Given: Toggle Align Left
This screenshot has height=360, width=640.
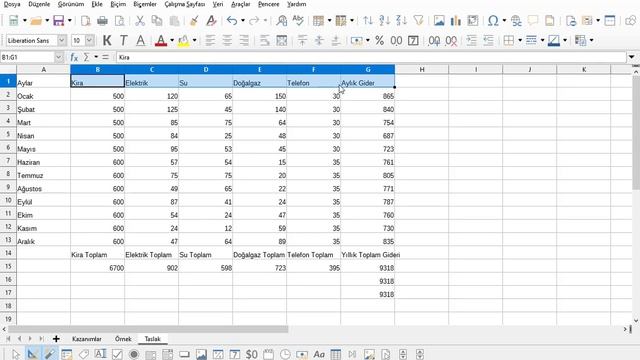Looking at the screenshot, I should 210,40.
